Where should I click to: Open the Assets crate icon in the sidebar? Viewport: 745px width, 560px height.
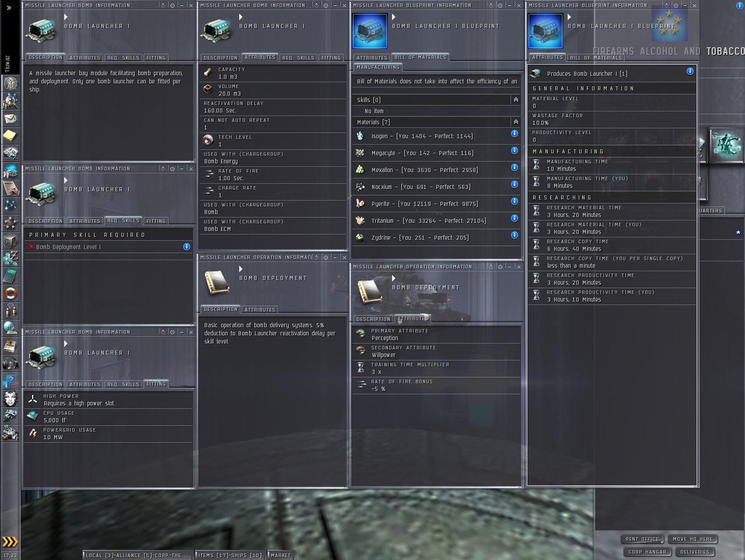point(10,240)
